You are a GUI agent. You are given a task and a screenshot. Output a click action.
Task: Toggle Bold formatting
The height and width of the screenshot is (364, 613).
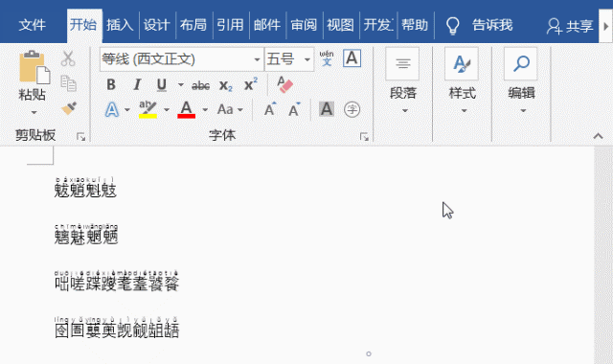click(x=111, y=85)
